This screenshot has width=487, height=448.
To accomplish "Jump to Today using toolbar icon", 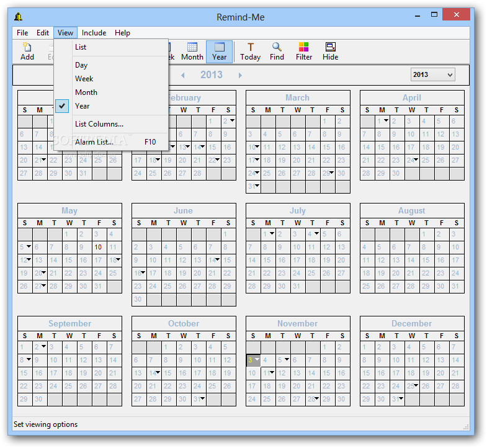I will tap(251, 52).
